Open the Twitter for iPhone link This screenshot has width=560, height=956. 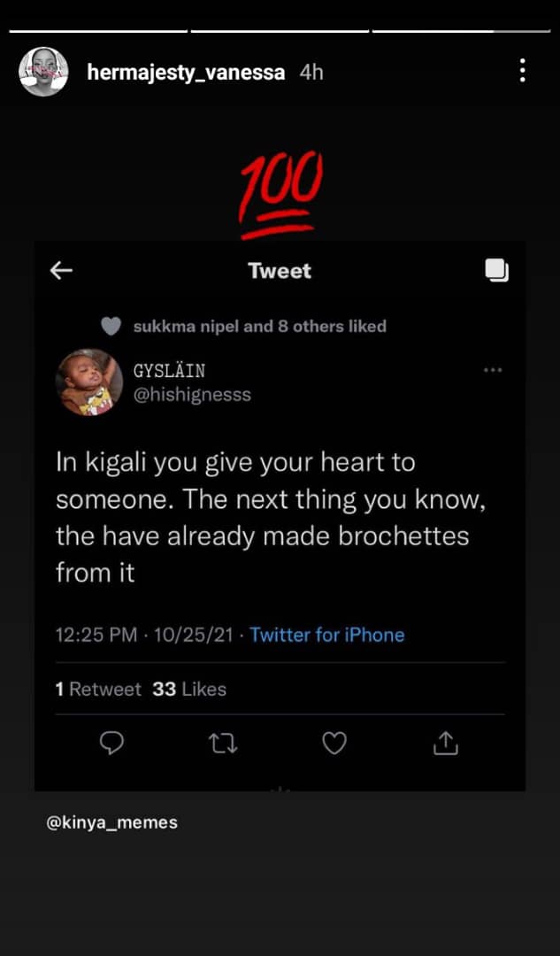click(326, 635)
